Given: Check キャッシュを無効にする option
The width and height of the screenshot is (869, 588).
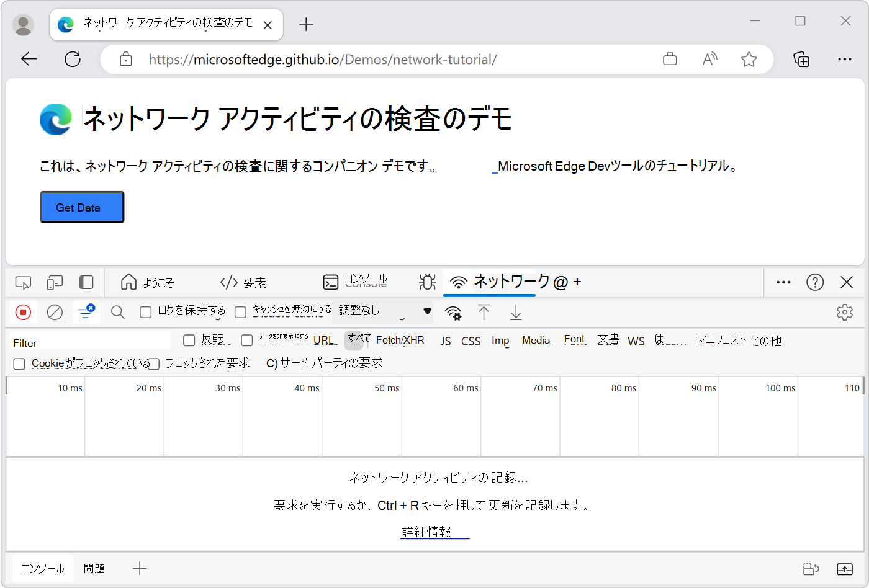Looking at the screenshot, I should (240, 312).
